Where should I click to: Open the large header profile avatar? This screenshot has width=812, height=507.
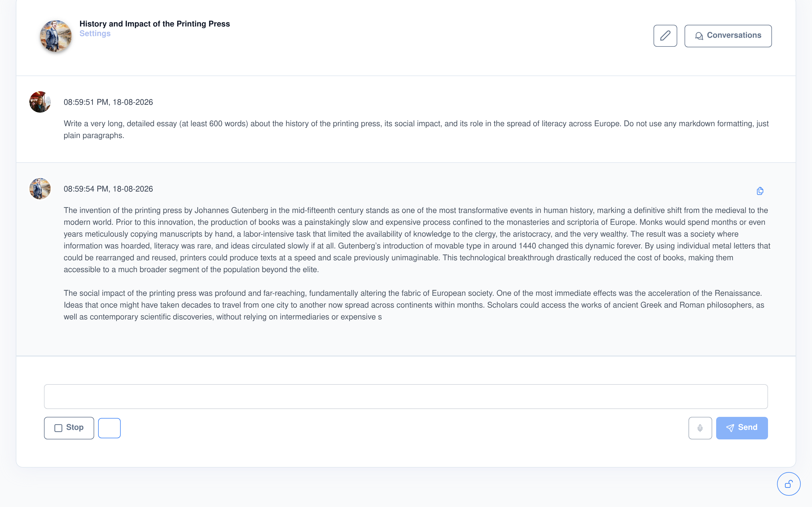tap(56, 36)
